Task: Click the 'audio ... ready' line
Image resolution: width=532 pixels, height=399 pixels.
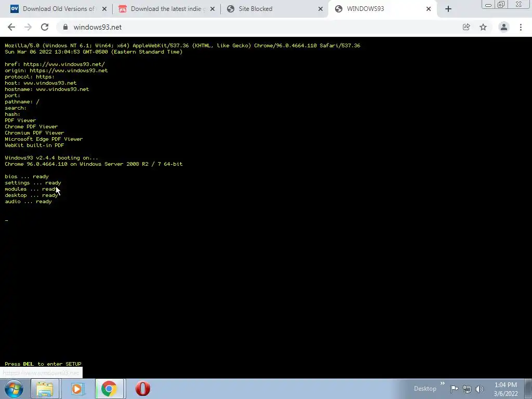Action: pyautogui.click(x=28, y=202)
